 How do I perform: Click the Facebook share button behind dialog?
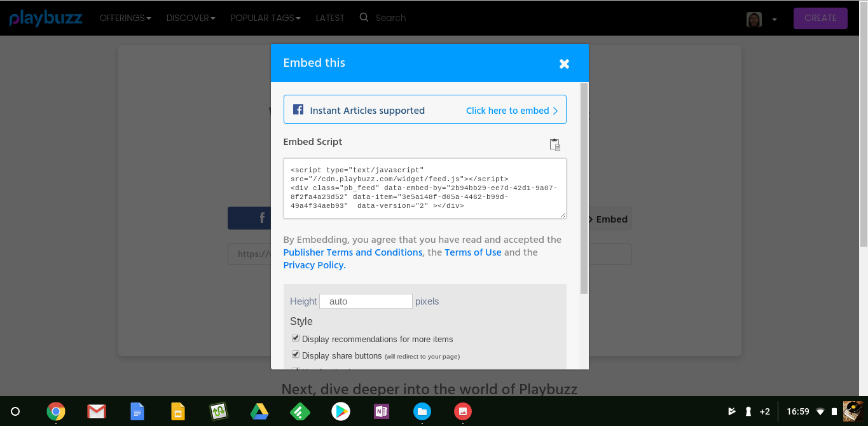click(x=249, y=218)
